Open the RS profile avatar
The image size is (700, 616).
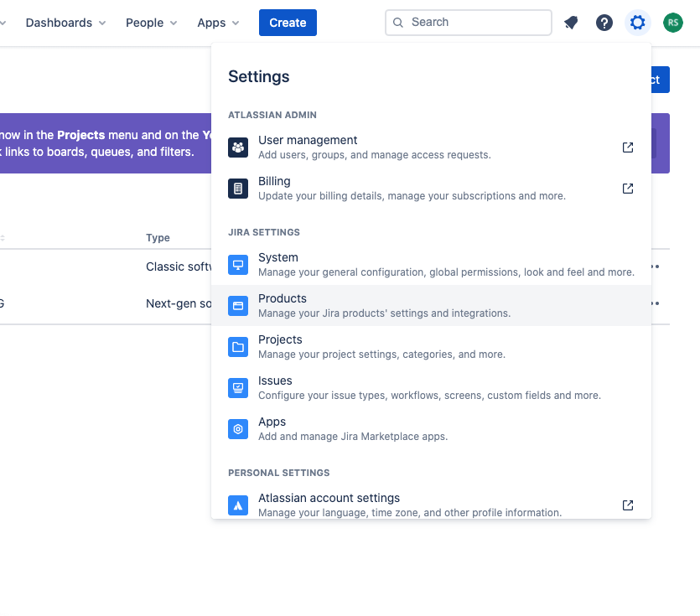coord(673,23)
